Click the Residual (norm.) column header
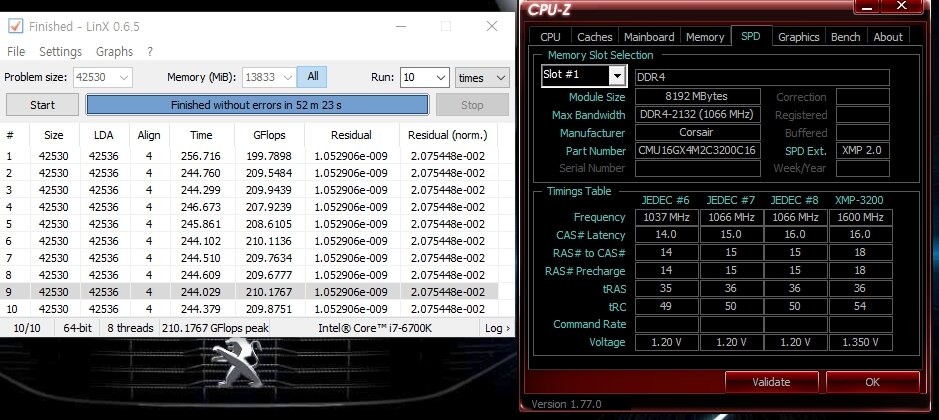The height and width of the screenshot is (420, 939). coord(447,135)
